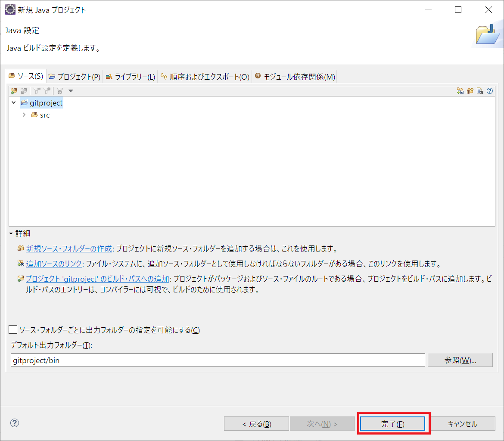Finish the wizard with 完了(F)
The height and width of the screenshot is (441, 504).
392,424
